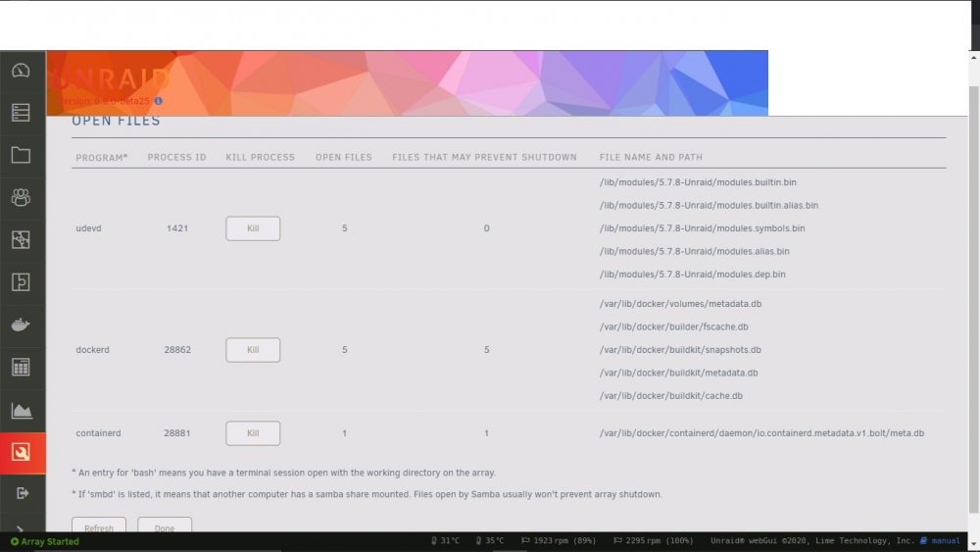Kill the udevd process
Screen dimensions: 980x552
[253, 228]
